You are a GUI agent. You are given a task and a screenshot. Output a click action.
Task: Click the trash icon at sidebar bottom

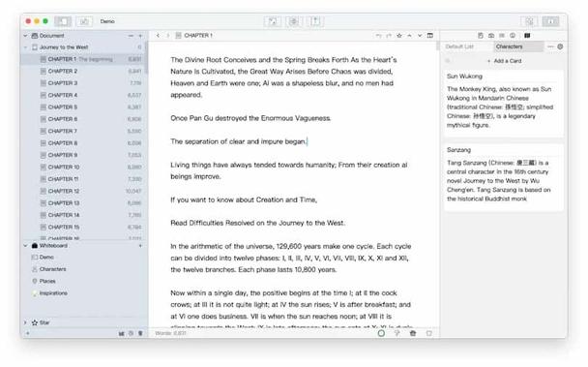pos(140,333)
